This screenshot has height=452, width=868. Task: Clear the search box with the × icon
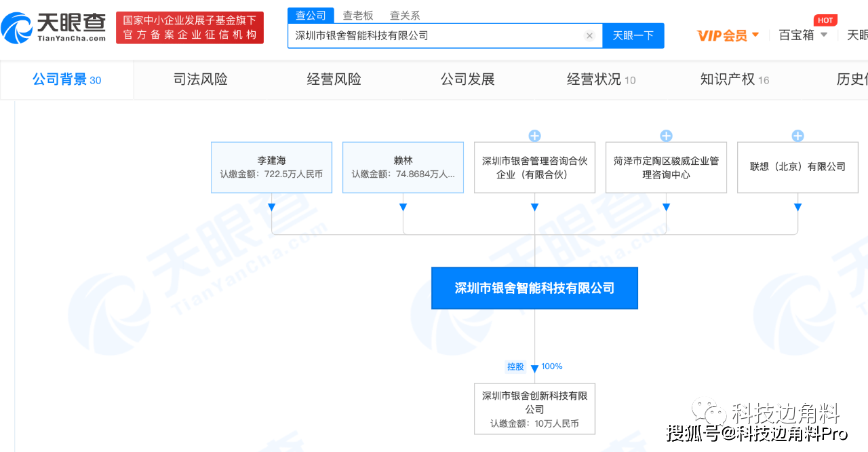[x=589, y=35]
